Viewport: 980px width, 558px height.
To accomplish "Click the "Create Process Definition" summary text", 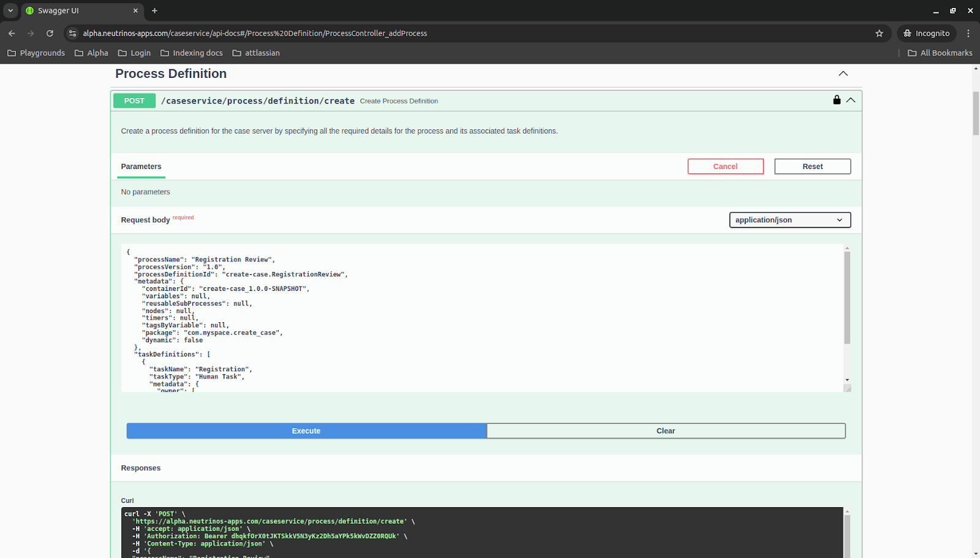I will [x=399, y=101].
